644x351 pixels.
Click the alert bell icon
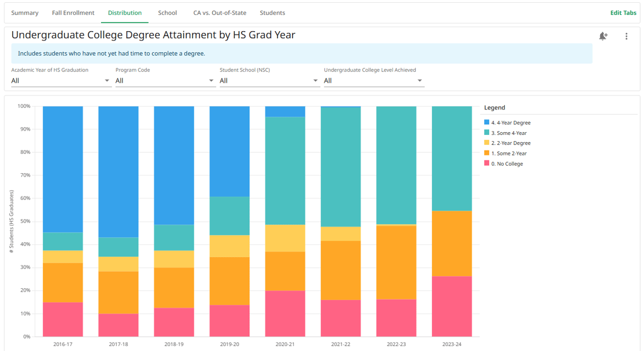pos(603,36)
